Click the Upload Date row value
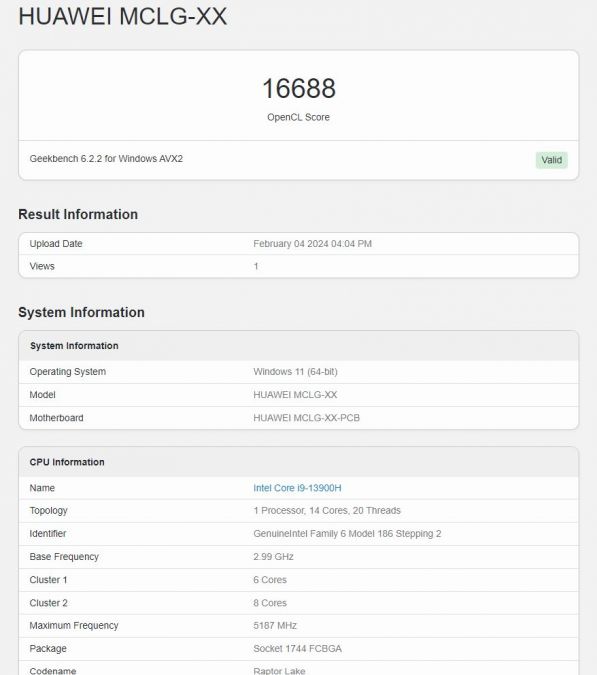 pyautogui.click(x=312, y=244)
